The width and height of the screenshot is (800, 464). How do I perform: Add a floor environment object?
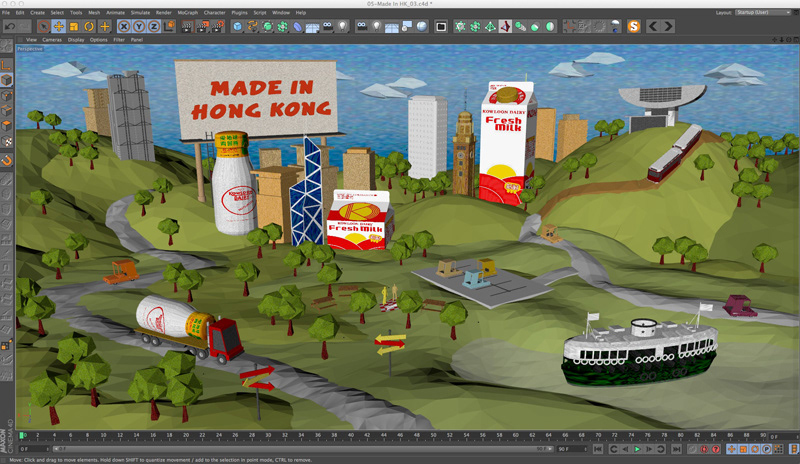point(312,26)
